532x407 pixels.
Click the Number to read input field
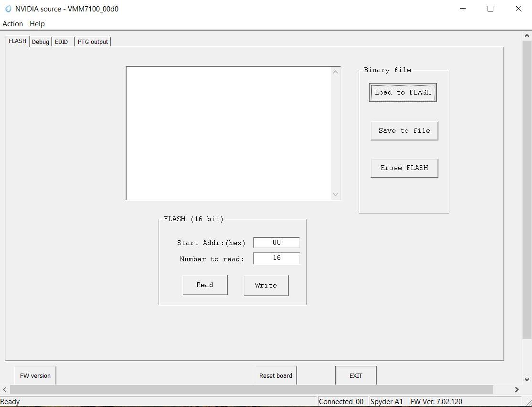pos(276,258)
